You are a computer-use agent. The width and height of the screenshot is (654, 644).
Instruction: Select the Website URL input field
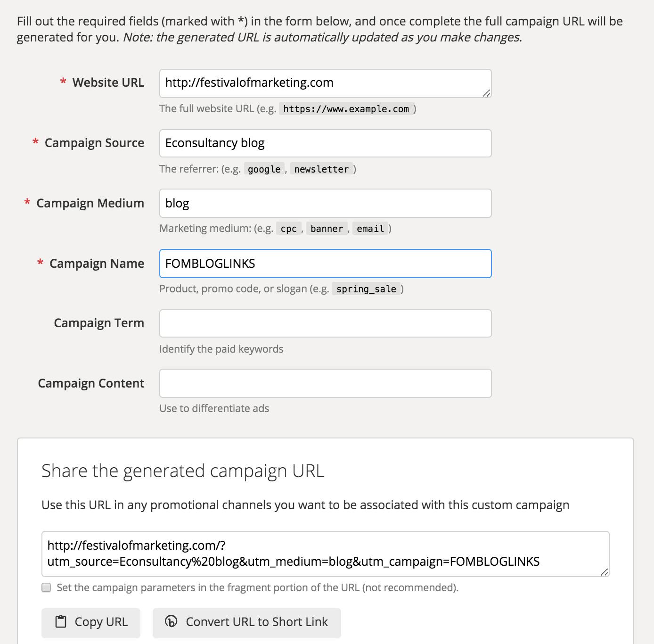pos(325,83)
